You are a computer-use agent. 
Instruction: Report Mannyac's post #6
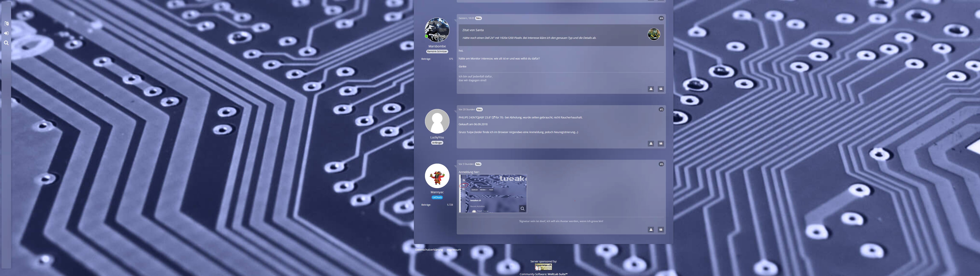point(651,230)
